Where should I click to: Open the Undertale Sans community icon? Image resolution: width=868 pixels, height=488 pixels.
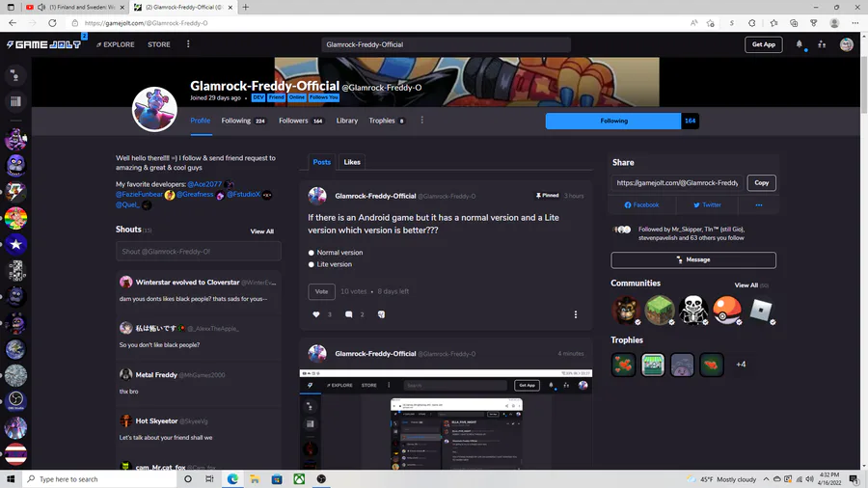693,310
